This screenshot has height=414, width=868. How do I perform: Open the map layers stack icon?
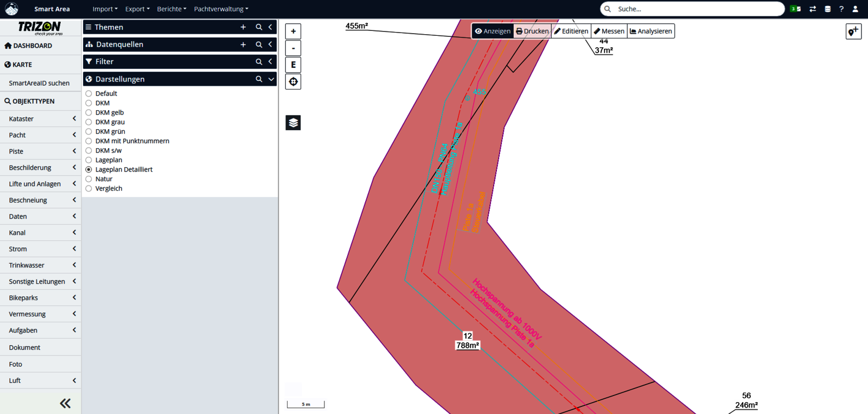(x=293, y=123)
